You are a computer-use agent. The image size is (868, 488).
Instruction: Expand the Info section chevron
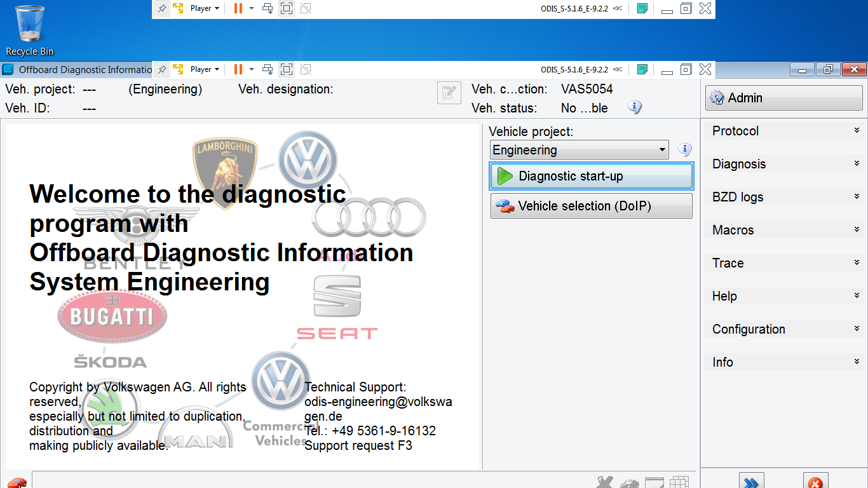click(857, 362)
